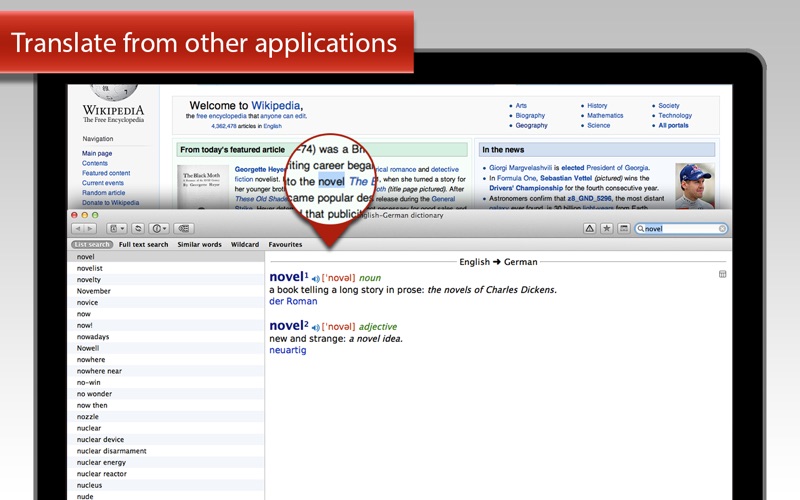The height and width of the screenshot is (500, 800).
Task: Open the info dropdown in toolbar
Action: [158, 229]
